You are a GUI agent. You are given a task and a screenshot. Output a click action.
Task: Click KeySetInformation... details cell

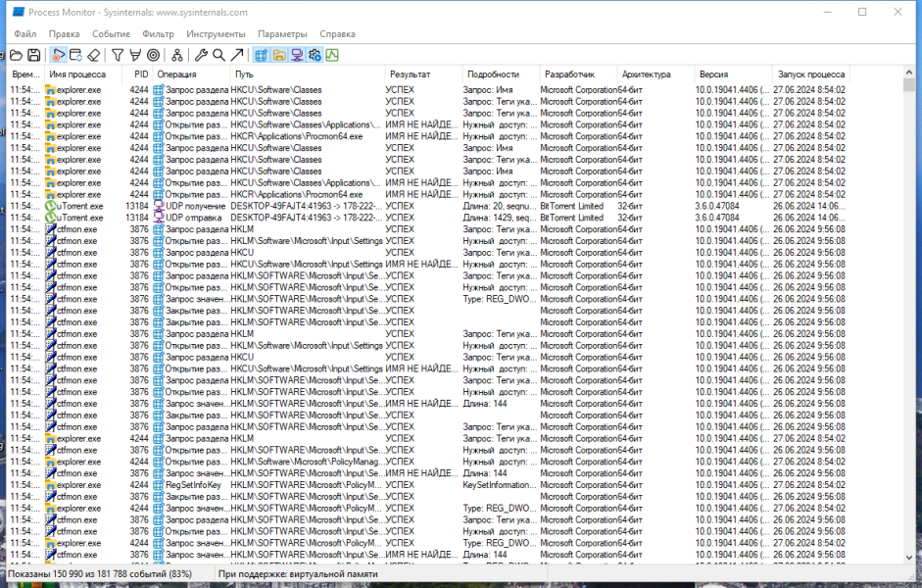point(500,485)
